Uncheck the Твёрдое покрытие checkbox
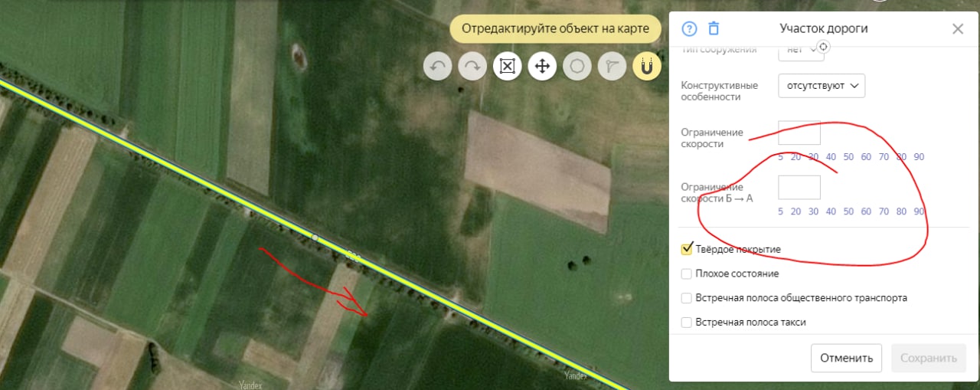980x390 pixels. click(687, 249)
